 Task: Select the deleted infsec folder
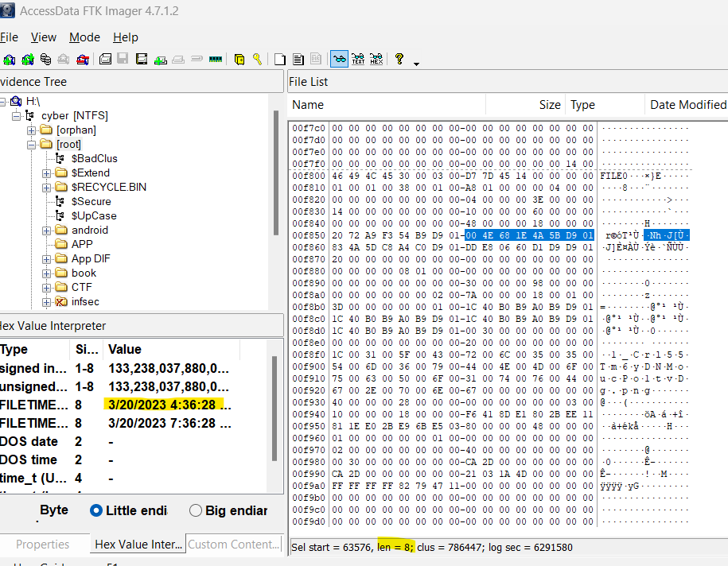point(85,302)
